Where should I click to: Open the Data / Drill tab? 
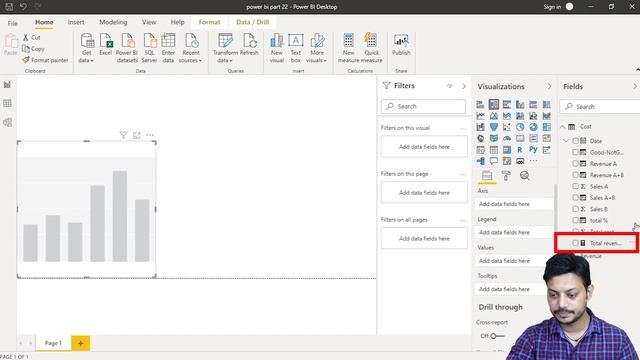point(253,22)
